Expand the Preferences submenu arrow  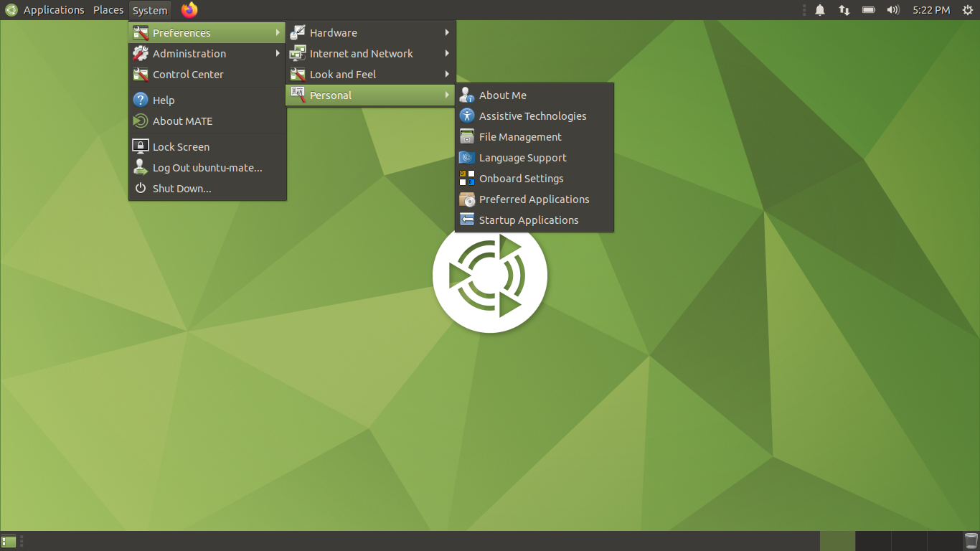coord(278,33)
